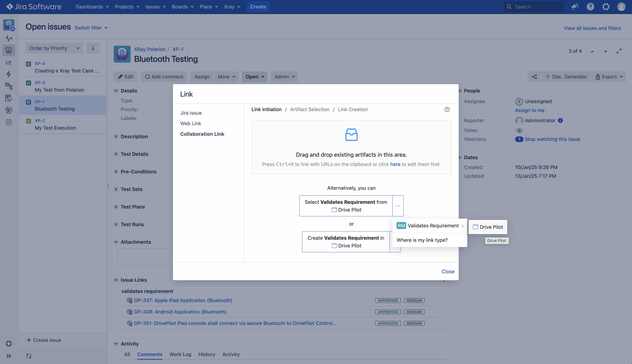632x364 pixels.
Task: Reverse sort order with the down arrow button
Action: click(93, 48)
